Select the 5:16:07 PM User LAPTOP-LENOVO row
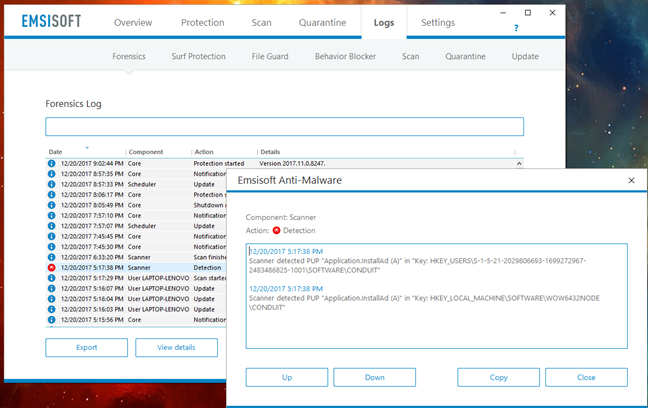This screenshot has width=648, height=408. [x=136, y=288]
